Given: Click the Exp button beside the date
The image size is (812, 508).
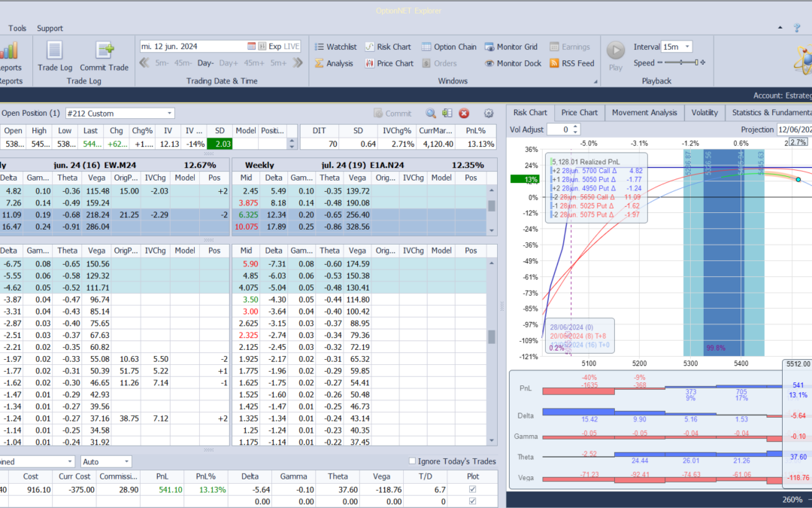Looking at the screenshot, I should point(275,46).
